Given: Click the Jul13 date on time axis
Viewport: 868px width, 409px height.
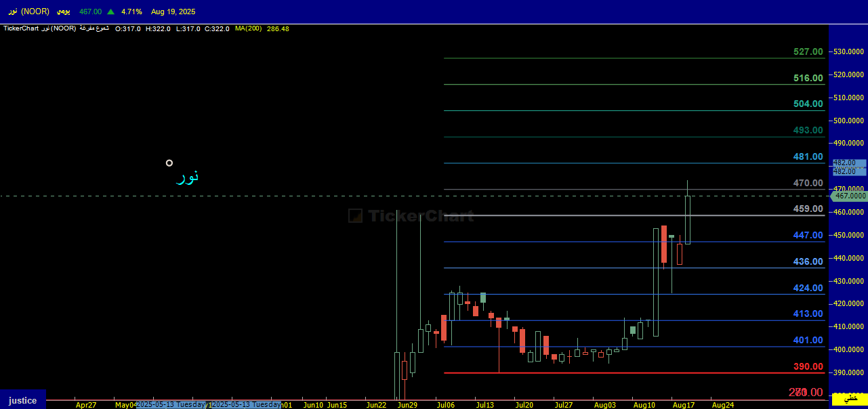Looking at the screenshot, I should tap(485, 405).
